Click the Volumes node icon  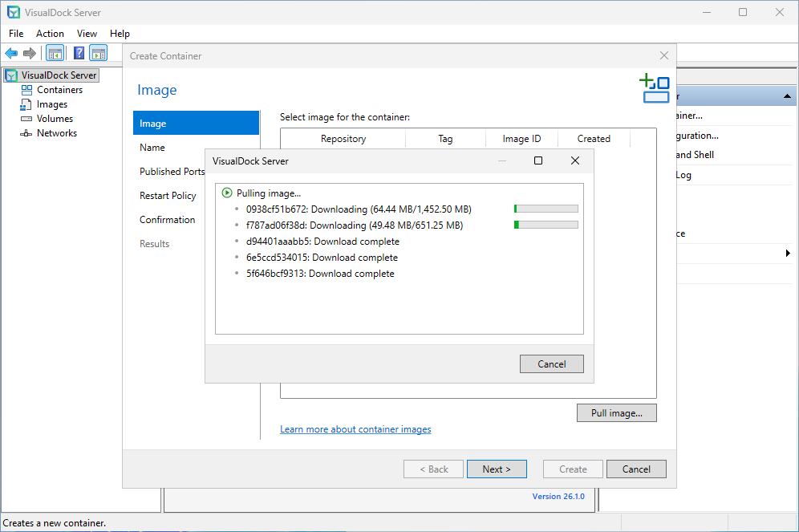pos(26,119)
